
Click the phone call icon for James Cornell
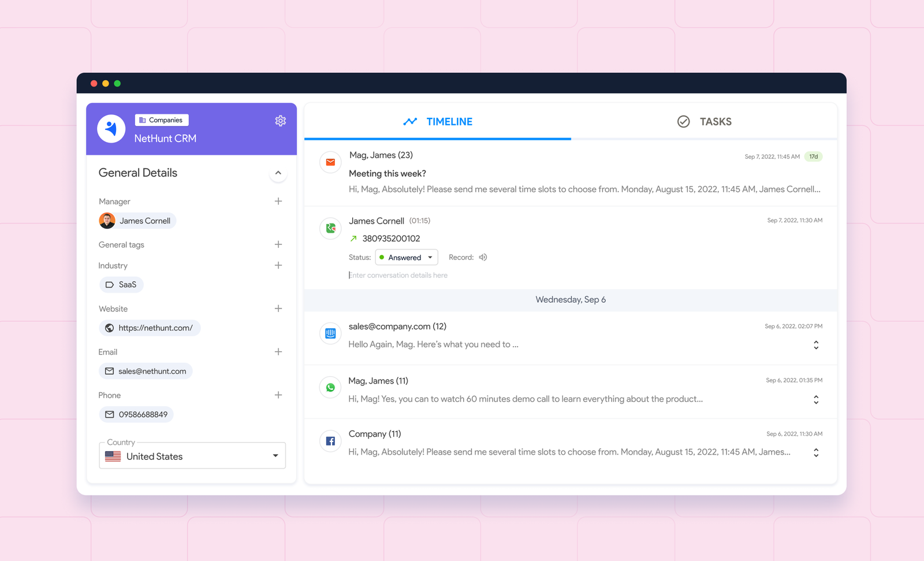click(330, 228)
